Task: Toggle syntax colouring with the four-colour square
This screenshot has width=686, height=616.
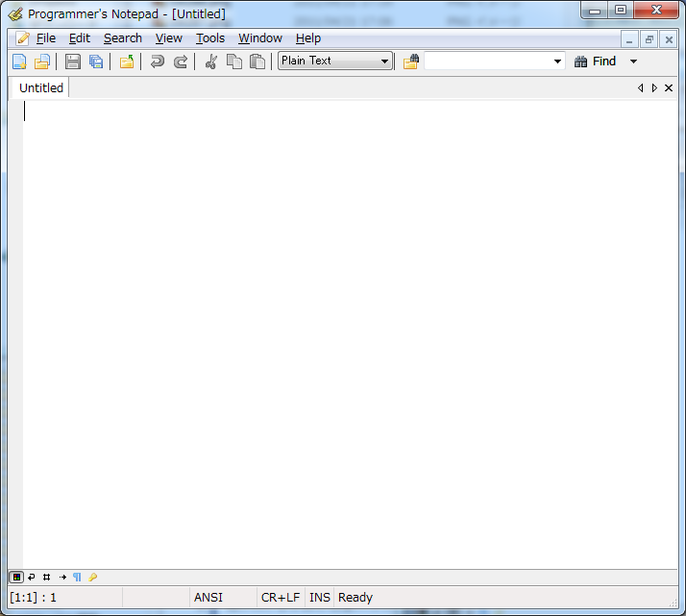Action: click(16, 577)
